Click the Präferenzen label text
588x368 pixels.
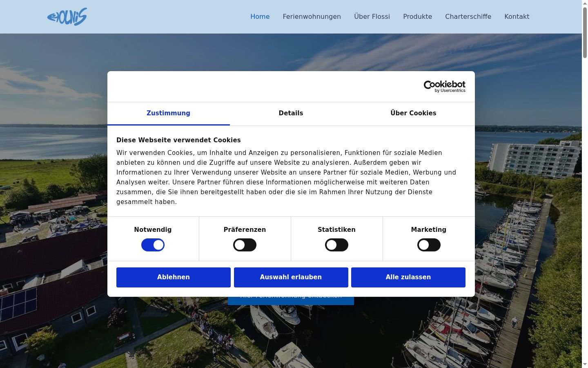click(245, 230)
